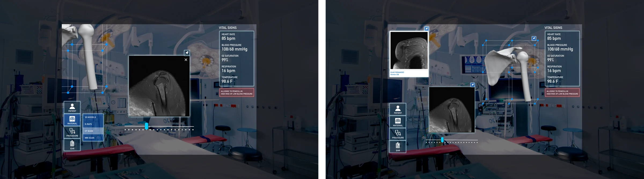
Task: Click '99%' O2 saturation in right screen
Action: [551, 60]
